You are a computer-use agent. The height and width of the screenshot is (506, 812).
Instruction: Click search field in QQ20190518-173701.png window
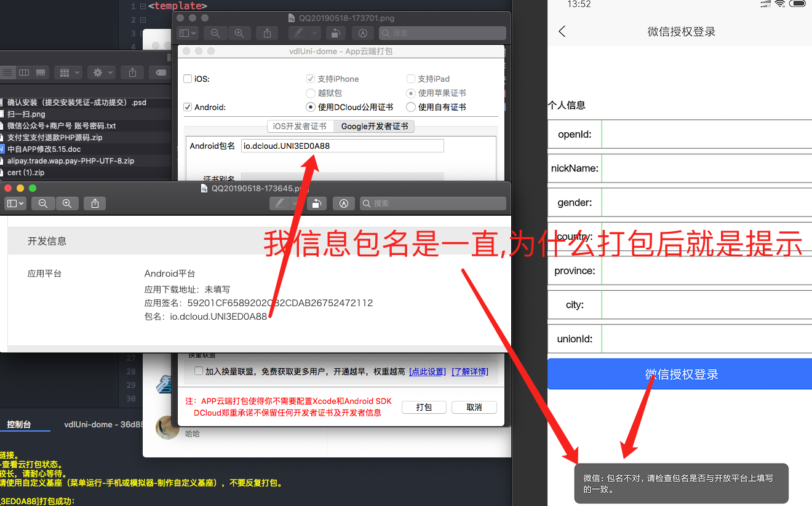442,33
